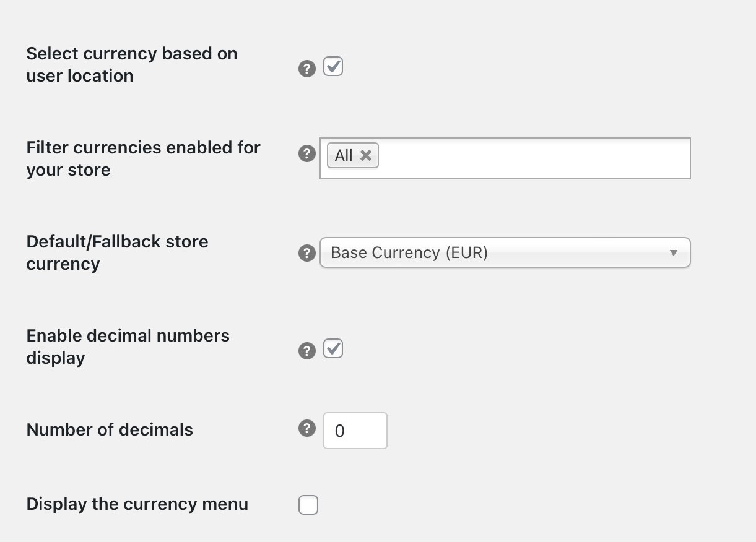Click the Number of decimals input field

pyautogui.click(x=355, y=431)
